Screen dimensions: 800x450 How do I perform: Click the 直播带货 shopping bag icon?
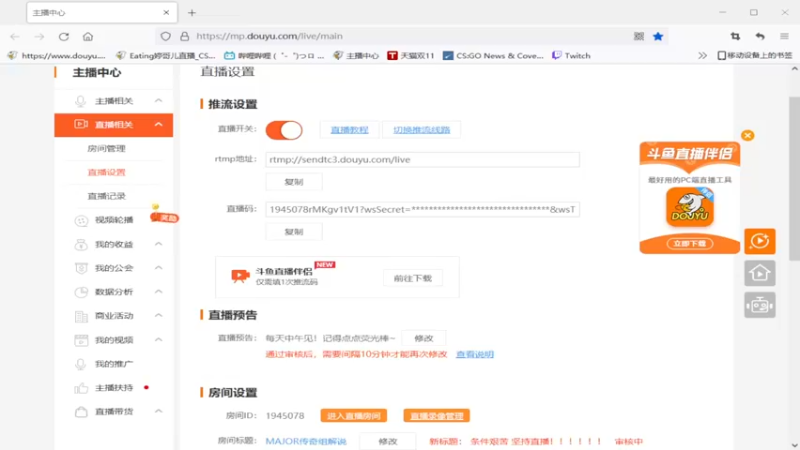click(81, 412)
